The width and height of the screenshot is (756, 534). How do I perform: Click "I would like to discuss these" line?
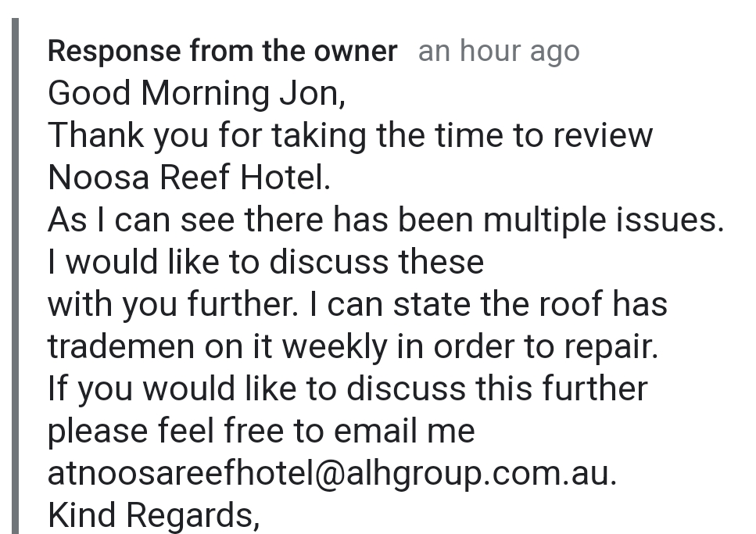(x=266, y=263)
